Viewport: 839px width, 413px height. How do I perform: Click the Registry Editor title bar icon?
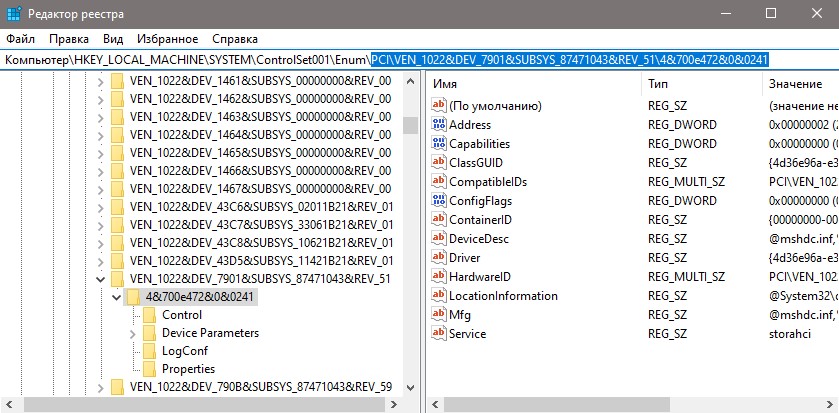click(x=14, y=13)
